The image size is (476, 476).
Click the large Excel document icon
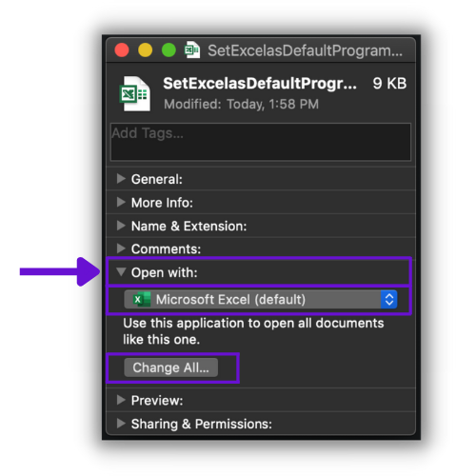(135, 93)
